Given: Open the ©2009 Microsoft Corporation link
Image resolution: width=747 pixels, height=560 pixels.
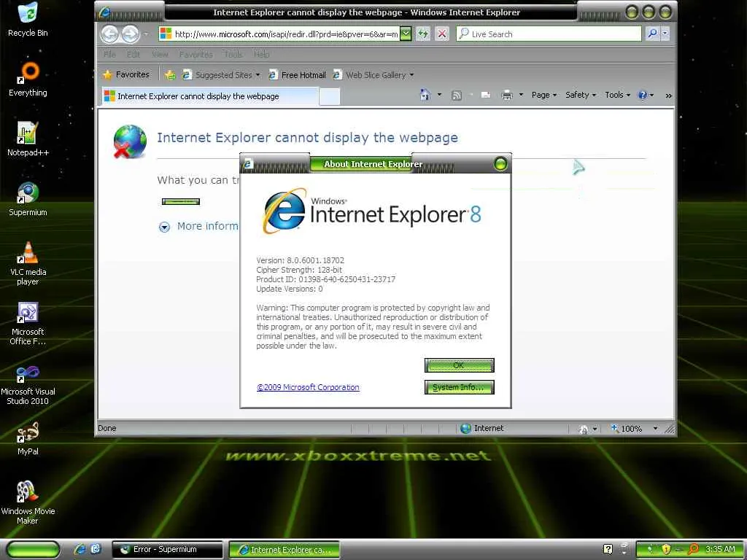Looking at the screenshot, I should click(x=308, y=387).
